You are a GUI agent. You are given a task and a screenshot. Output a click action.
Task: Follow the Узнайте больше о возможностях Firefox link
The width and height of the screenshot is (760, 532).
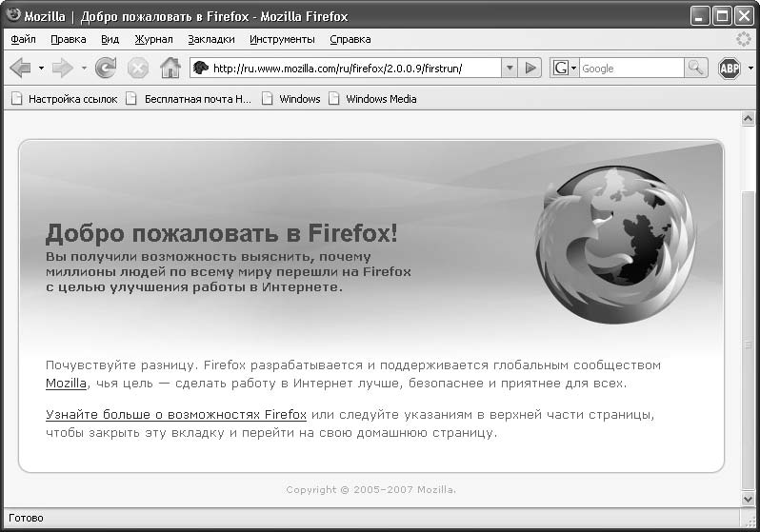click(x=176, y=415)
